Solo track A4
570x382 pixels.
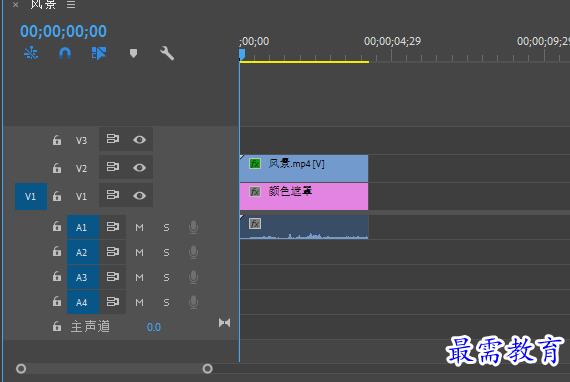click(166, 302)
